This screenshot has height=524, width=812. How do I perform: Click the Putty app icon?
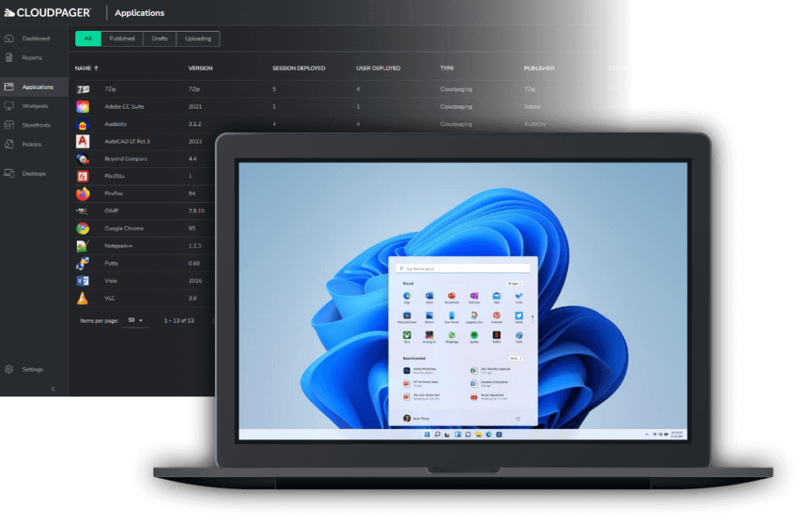82,263
